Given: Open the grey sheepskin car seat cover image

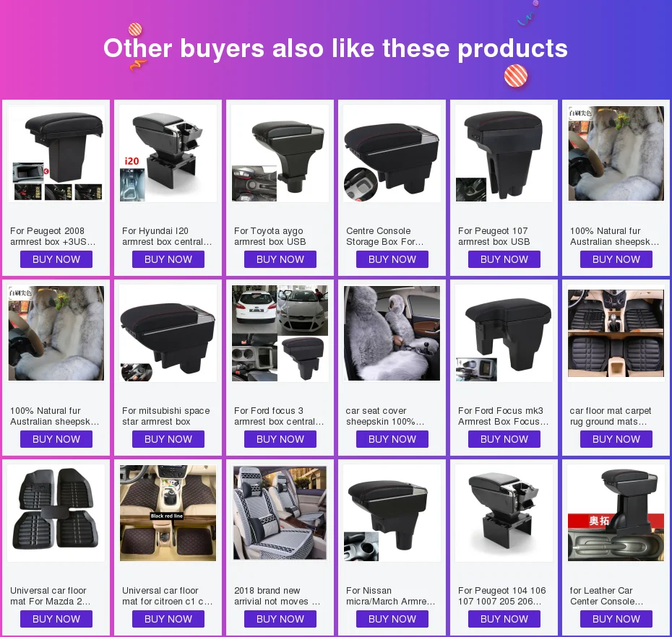Looking at the screenshot, I should pos(392,333).
